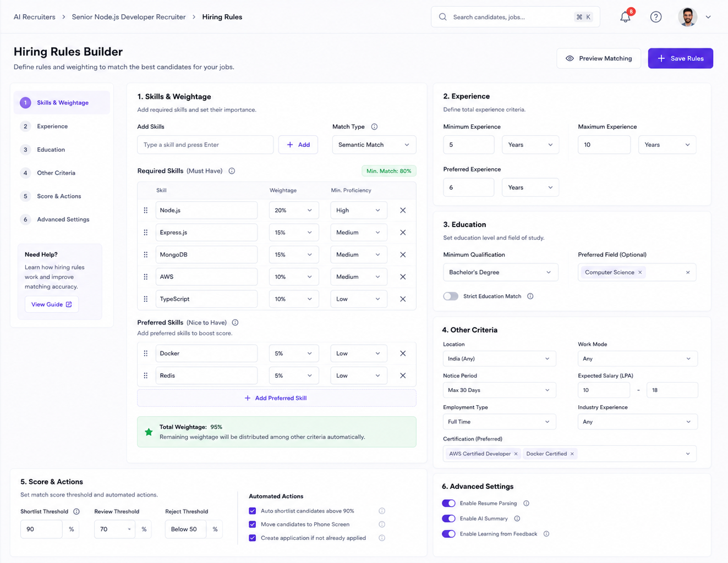728x563 pixels.
Task: Open the help question mark icon
Action: click(x=656, y=17)
